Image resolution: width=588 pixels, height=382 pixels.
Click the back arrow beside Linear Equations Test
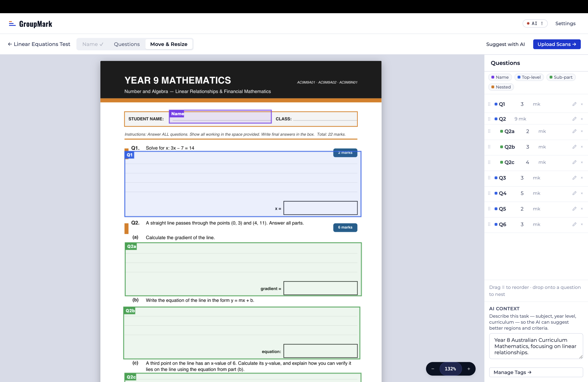(x=10, y=44)
